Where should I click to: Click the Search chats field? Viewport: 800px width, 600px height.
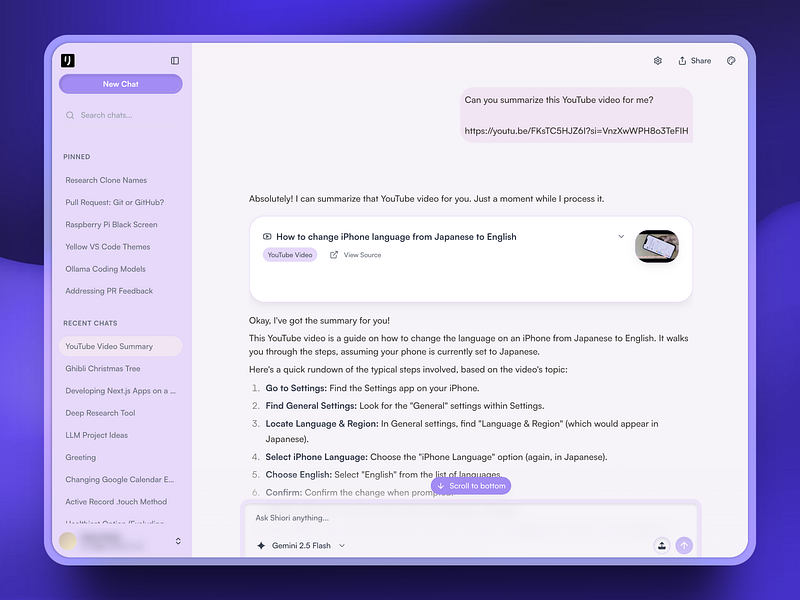(x=120, y=115)
